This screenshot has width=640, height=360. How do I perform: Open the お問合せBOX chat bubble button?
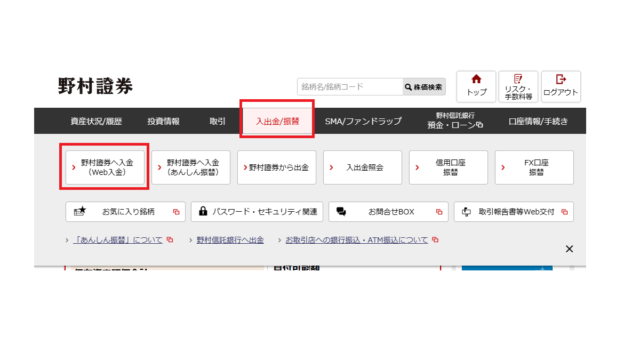tap(388, 211)
